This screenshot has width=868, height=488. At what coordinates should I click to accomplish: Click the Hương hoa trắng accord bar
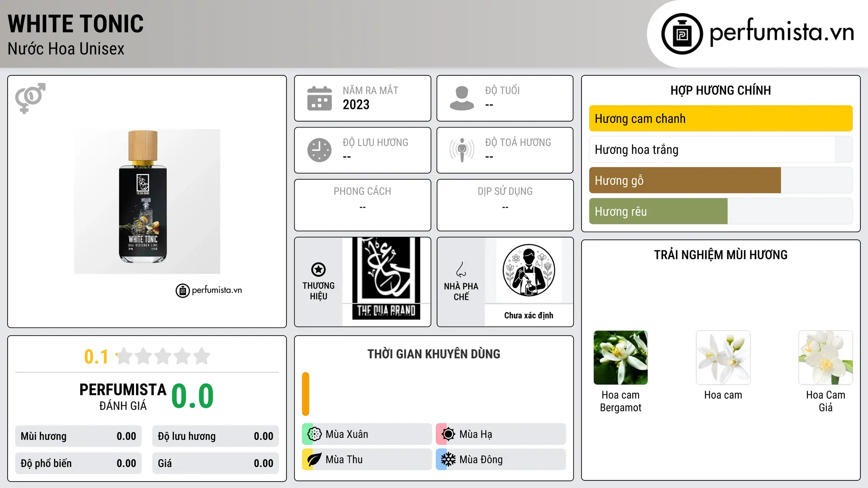(x=721, y=150)
